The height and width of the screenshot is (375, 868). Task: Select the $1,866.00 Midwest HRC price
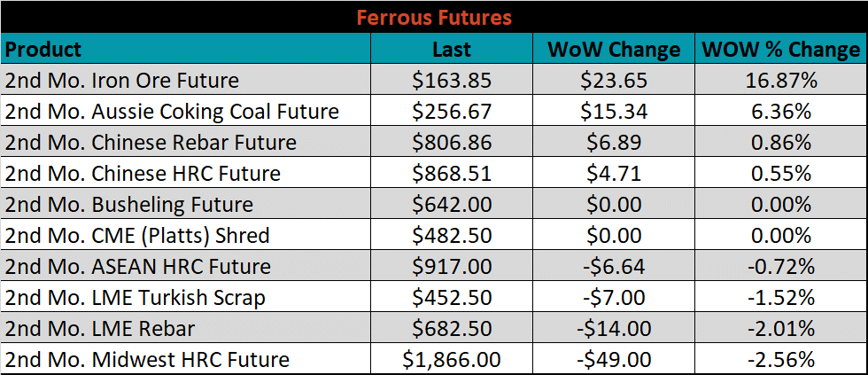(452, 359)
